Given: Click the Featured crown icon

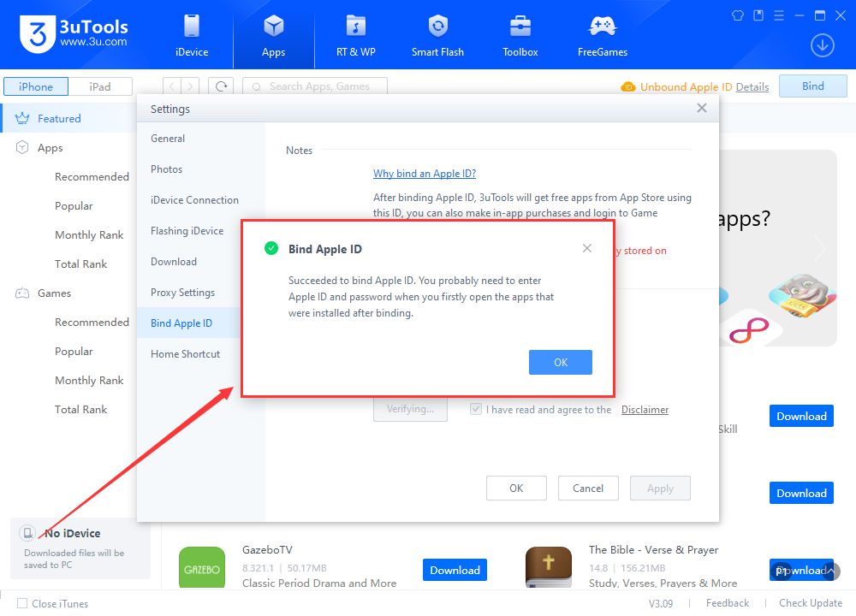Looking at the screenshot, I should (22, 118).
